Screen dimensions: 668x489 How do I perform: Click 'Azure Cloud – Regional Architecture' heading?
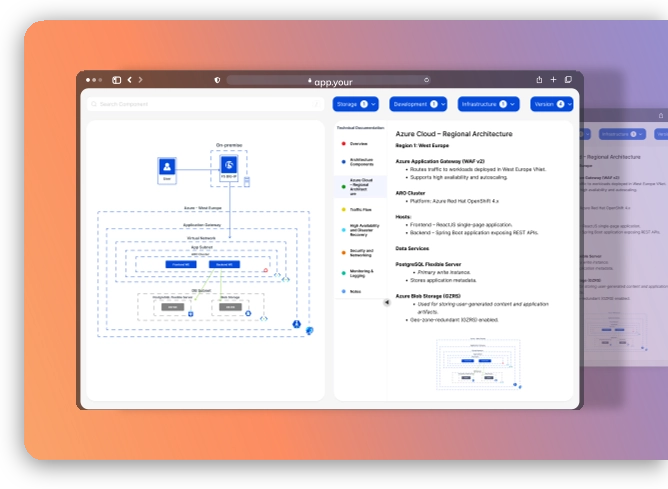tap(454, 134)
